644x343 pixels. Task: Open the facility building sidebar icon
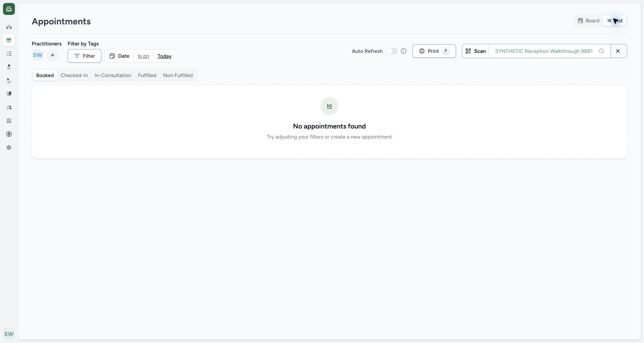(9, 27)
